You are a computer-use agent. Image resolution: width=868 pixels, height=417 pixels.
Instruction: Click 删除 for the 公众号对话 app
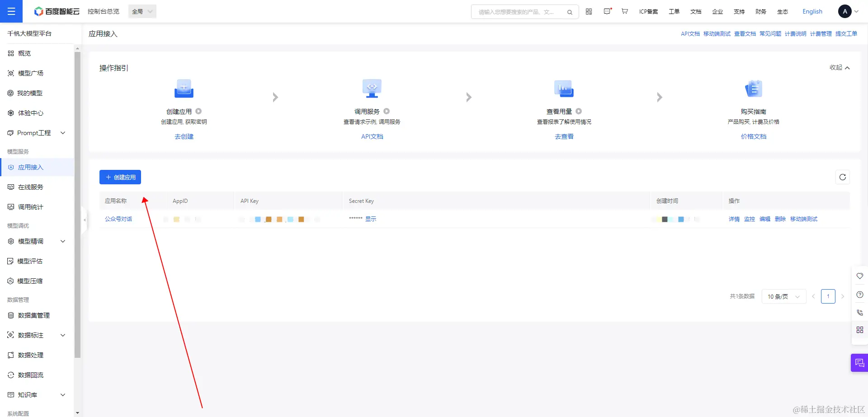[780, 219]
